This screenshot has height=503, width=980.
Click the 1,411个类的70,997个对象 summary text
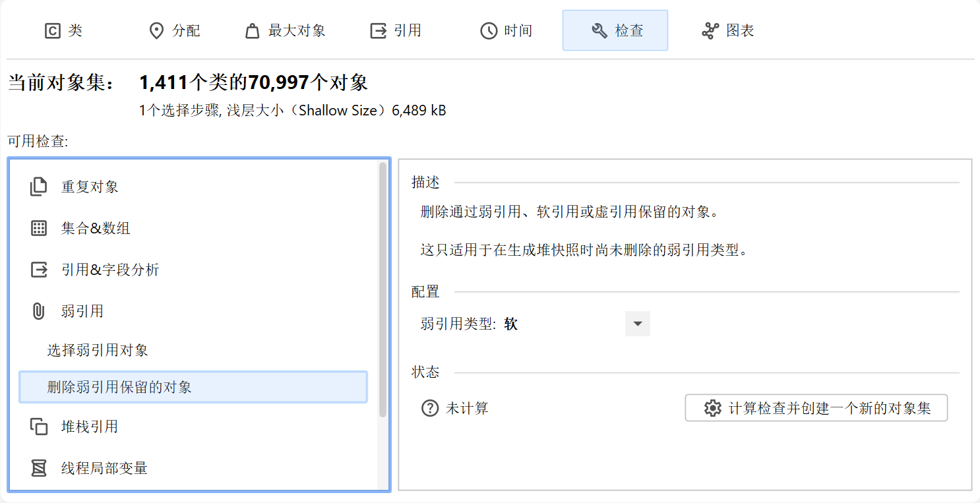254,82
